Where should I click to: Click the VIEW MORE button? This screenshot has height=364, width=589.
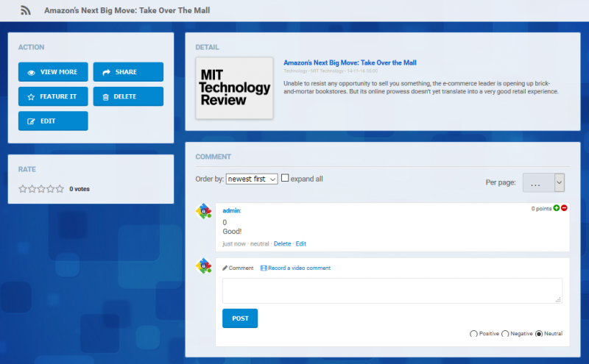tap(53, 71)
